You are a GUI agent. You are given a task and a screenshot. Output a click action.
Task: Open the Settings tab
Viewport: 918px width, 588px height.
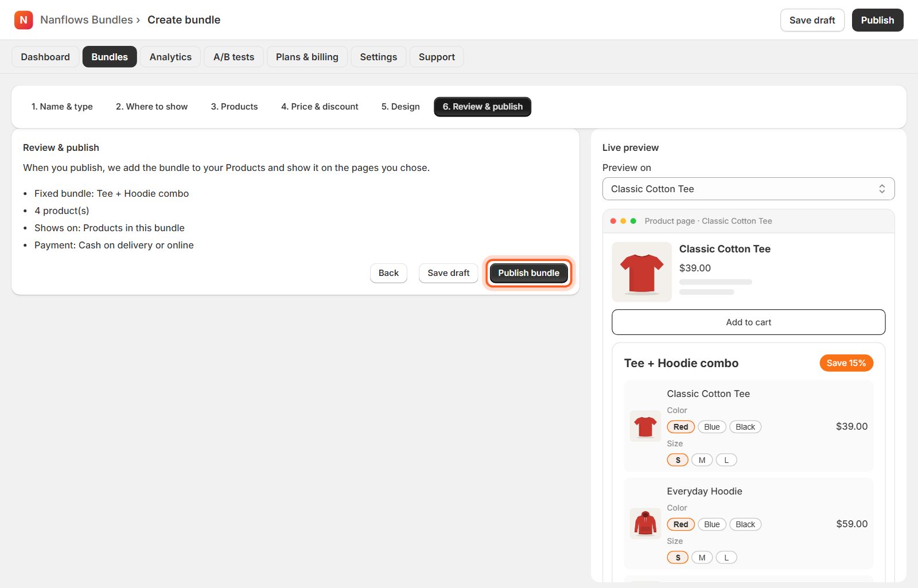[x=379, y=57]
